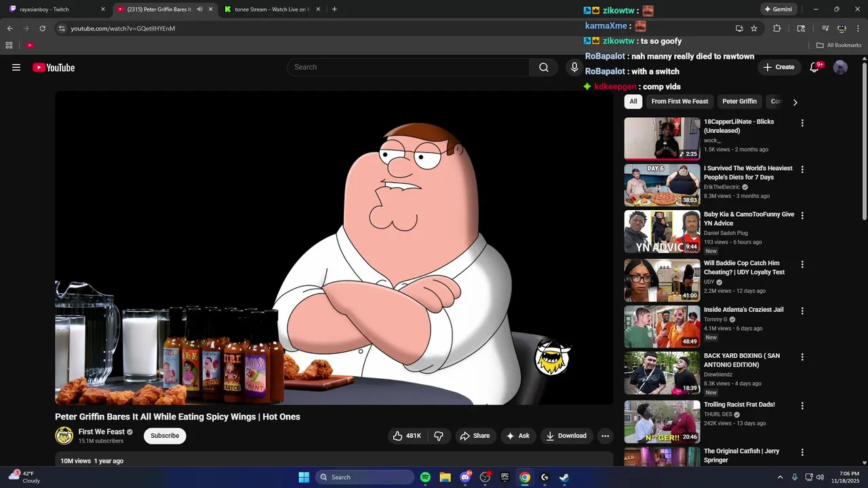Open BACK YARD BOXING video title

pyautogui.click(x=742, y=360)
